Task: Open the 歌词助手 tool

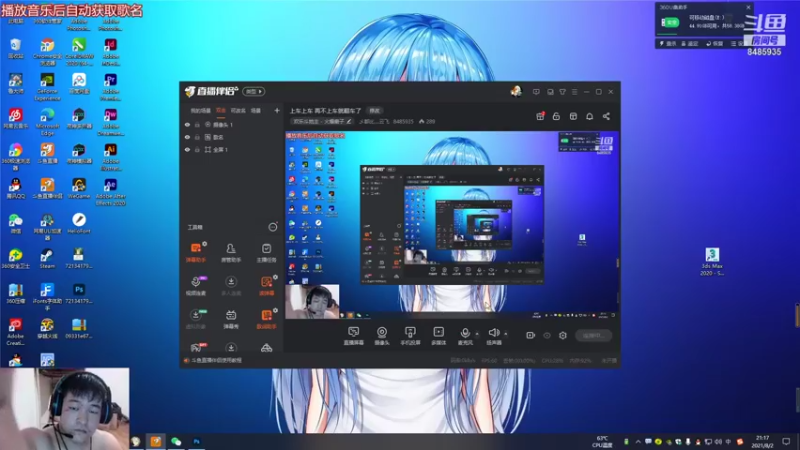Action: (x=266, y=319)
